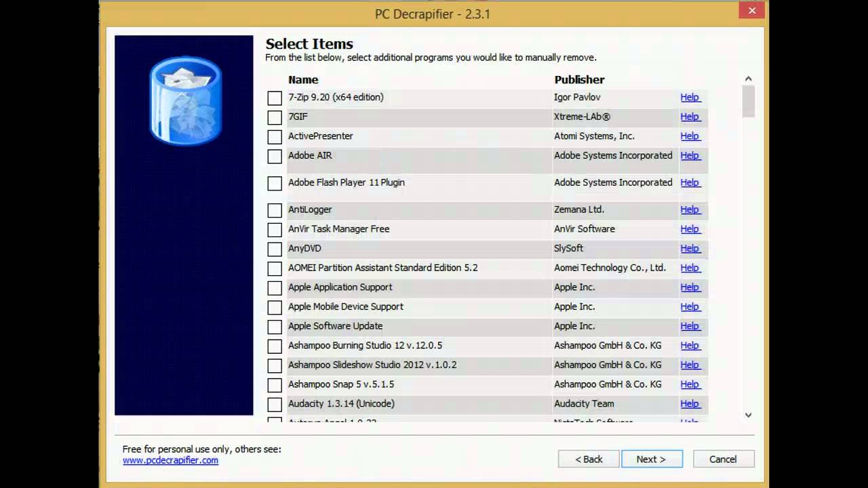868x488 pixels.
Task: Click the recycle bin icon in sidebar
Action: tap(185, 101)
